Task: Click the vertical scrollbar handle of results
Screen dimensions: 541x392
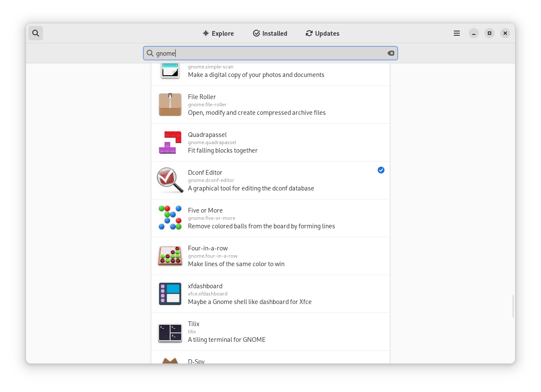Action: (513, 306)
